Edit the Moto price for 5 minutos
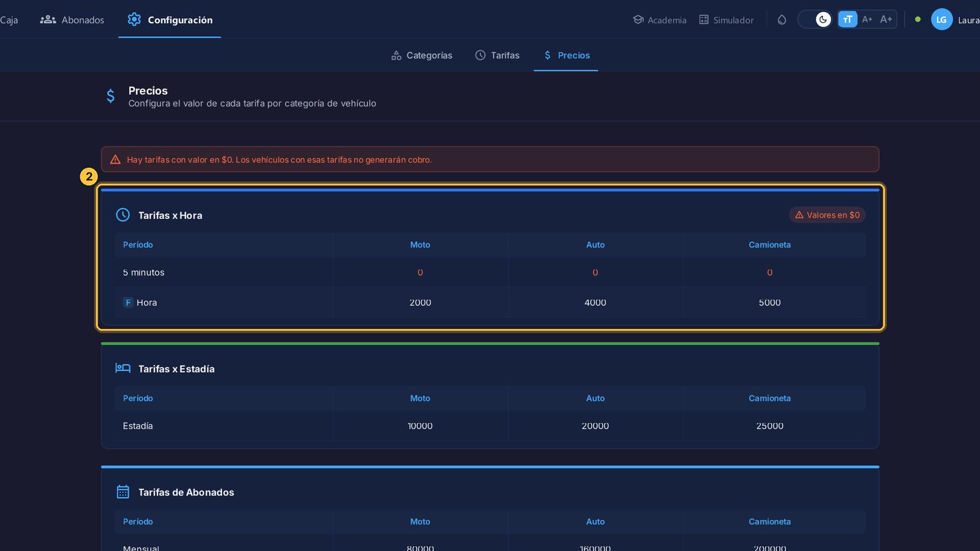 click(420, 272)
